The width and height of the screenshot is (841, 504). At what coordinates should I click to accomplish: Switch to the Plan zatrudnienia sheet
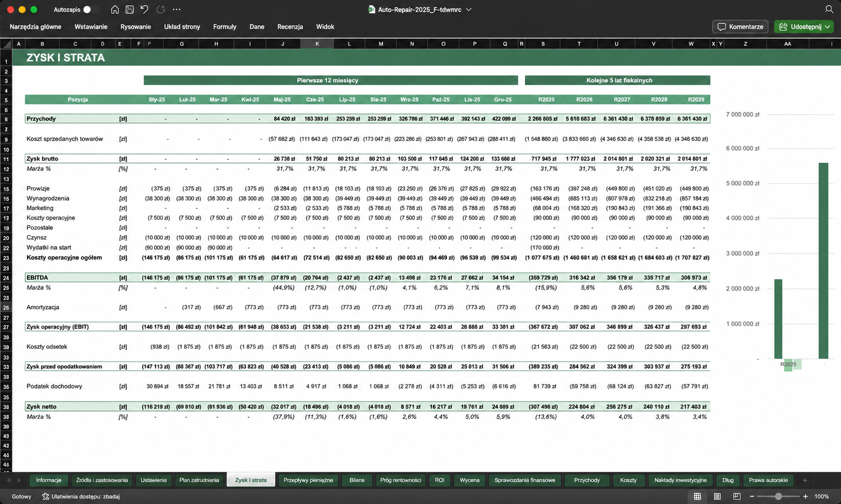click(199, 480)
